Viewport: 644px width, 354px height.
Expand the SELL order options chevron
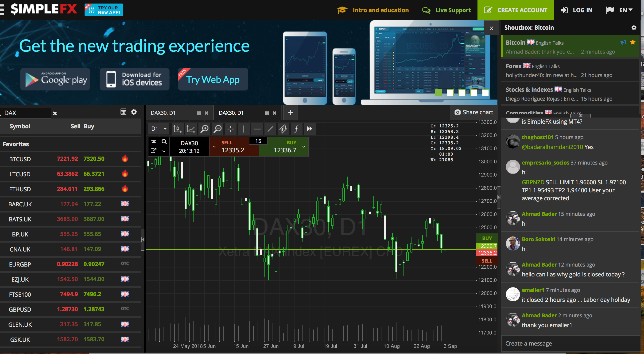click(x=214, y=147)
